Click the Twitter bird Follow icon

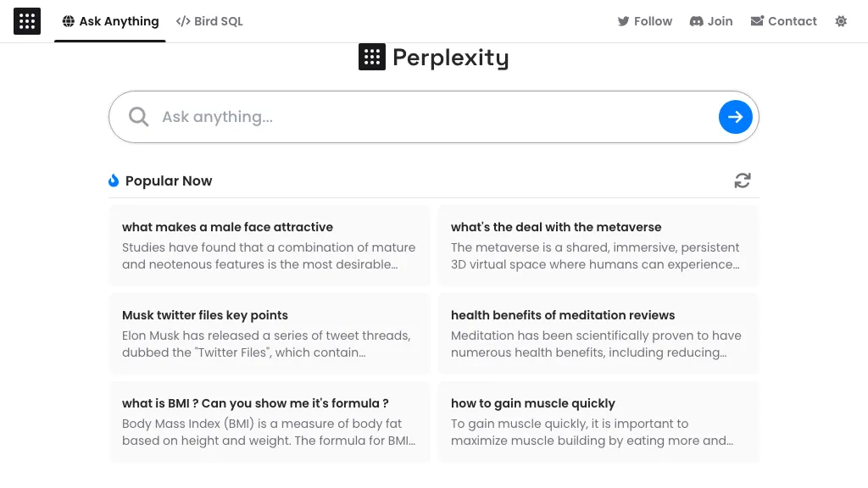pyautogui.click(x=623, y=21)
